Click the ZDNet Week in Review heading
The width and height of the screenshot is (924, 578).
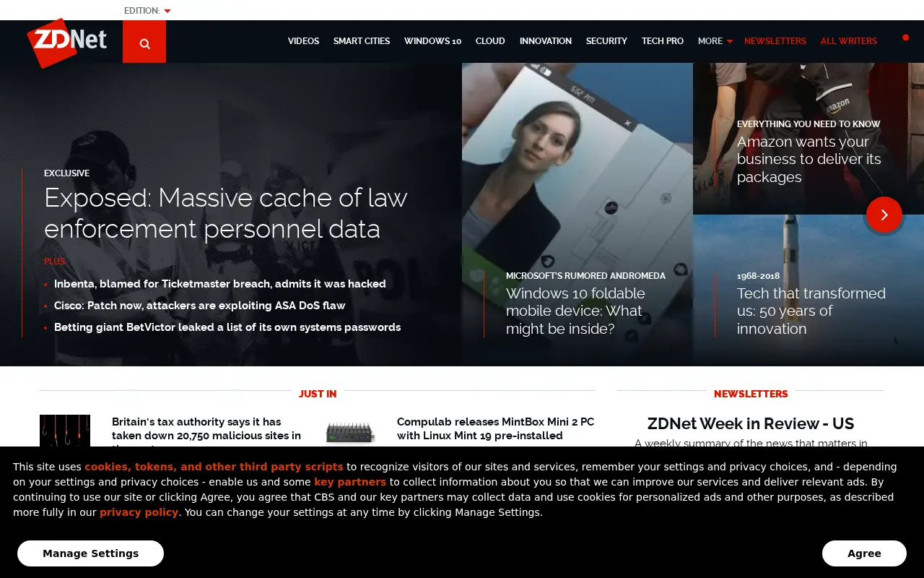point(751,423)
